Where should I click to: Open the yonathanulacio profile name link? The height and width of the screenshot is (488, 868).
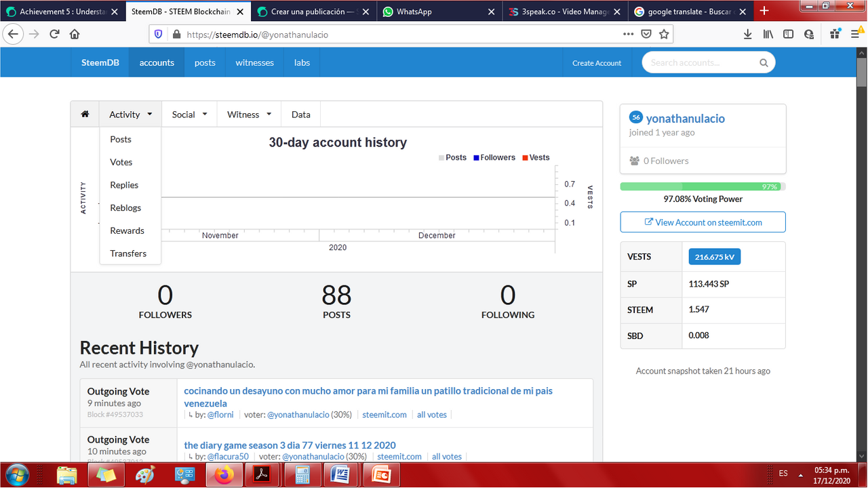click(685, 119)
